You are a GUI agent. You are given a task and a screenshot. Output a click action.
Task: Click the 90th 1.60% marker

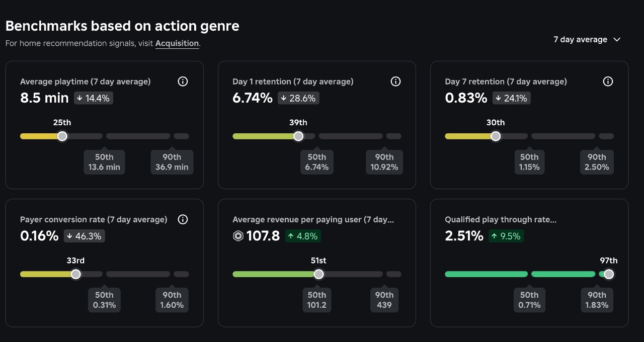coord(172,300)
